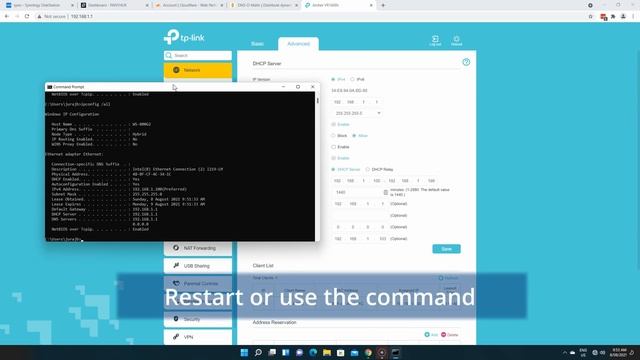Click the browser back arrow
The height and width of the screenshot is (360, 640).
7,16
